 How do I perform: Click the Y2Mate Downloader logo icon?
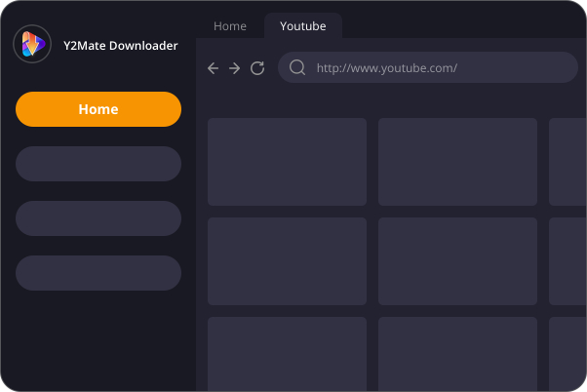tap(31, 45)
